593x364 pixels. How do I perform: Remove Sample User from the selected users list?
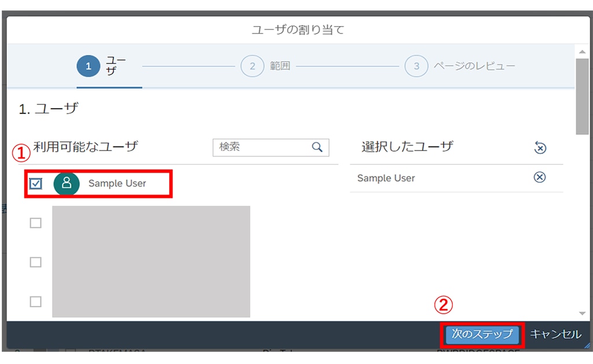click(x=539, y=178)
